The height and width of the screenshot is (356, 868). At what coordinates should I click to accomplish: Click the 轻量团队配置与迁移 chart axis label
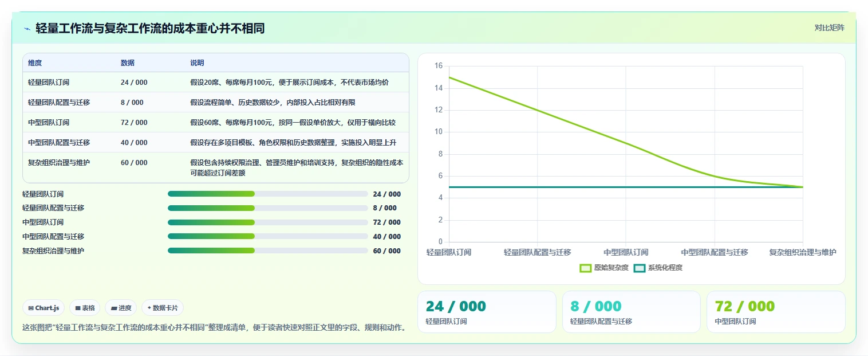click(x=537, y=252)
